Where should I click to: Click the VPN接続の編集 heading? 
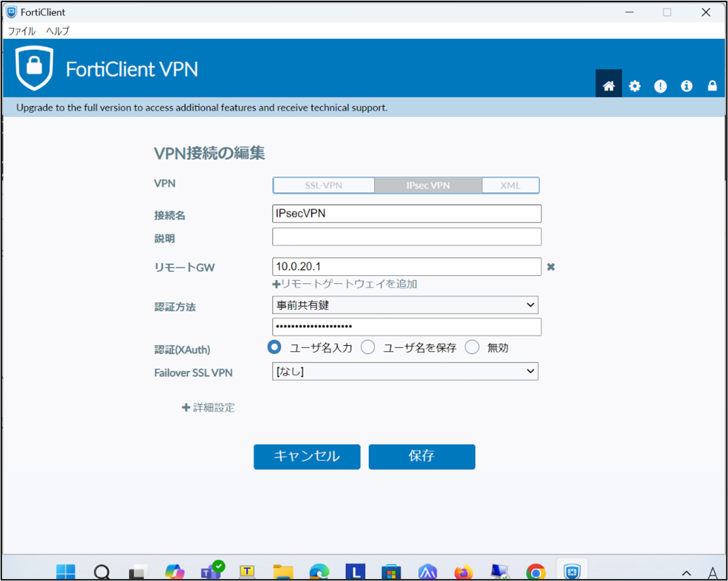coord(209,153)
